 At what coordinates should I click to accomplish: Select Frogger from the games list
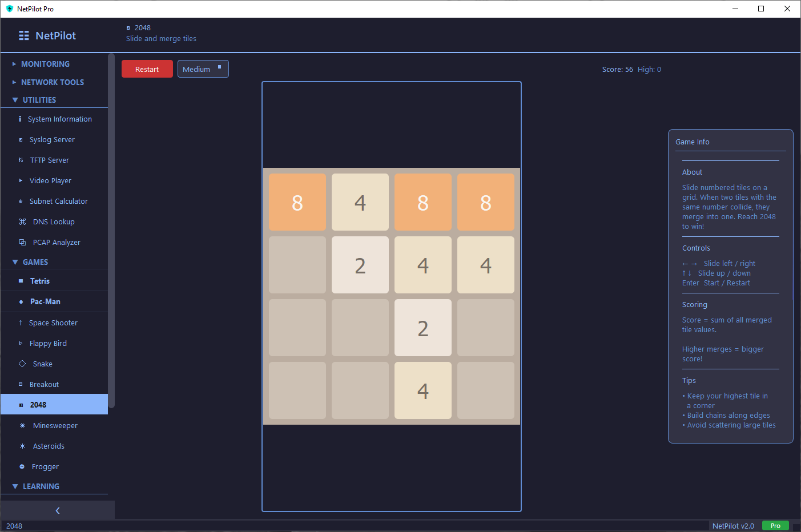(45, 466)
